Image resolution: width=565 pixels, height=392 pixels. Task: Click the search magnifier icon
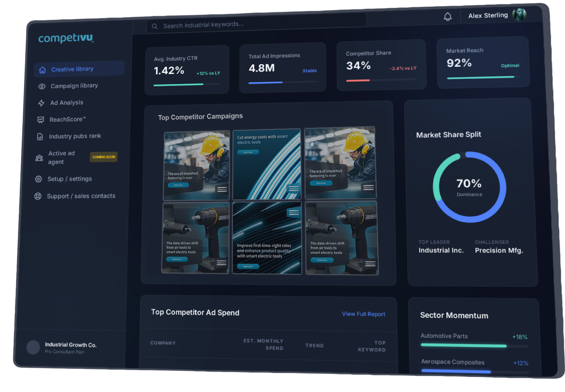tap(155, 26)
